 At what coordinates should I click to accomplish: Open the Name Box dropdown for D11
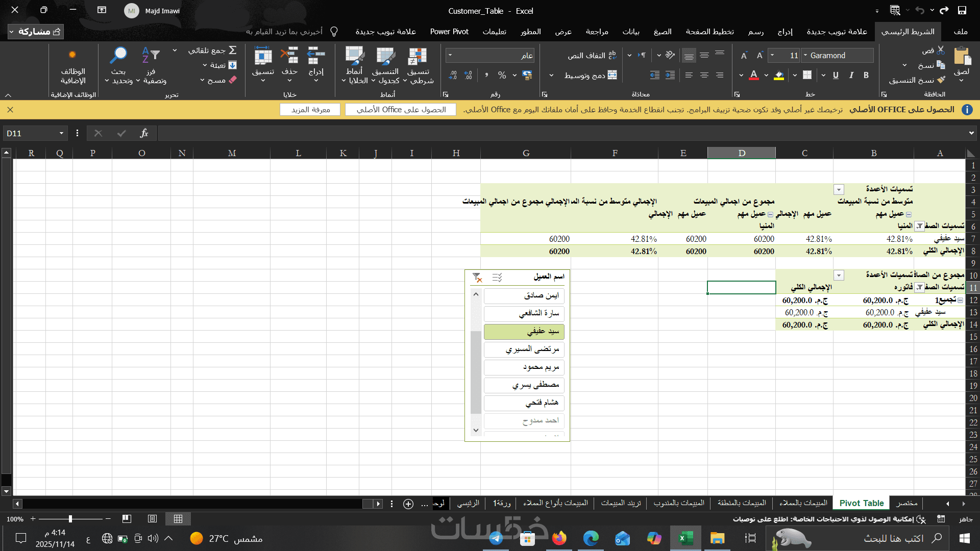pos(61,133)
